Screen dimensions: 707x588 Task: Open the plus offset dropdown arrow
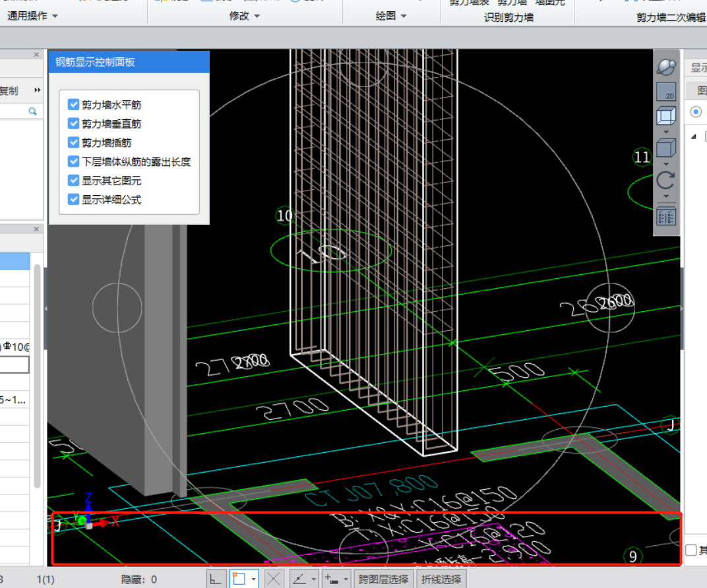346,579
